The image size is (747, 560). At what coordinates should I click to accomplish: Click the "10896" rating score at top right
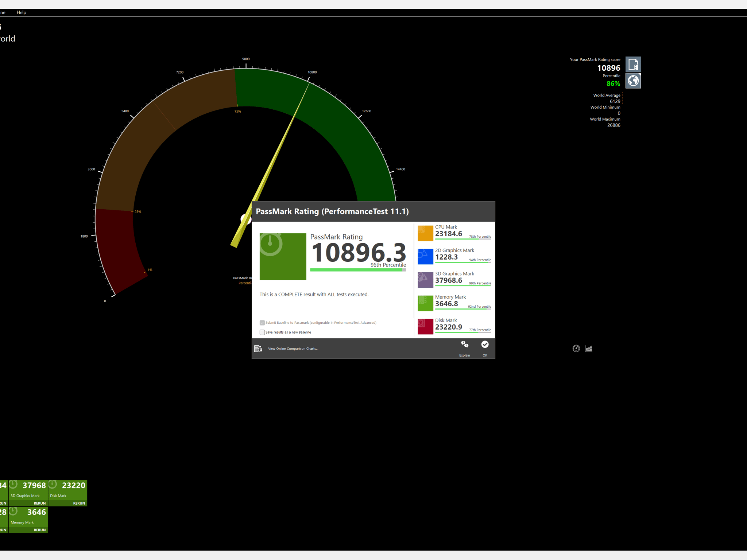(609, 68)
